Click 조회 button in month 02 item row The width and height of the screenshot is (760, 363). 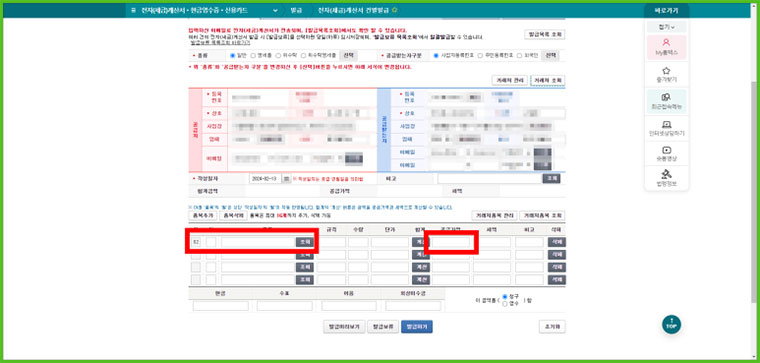304,242
